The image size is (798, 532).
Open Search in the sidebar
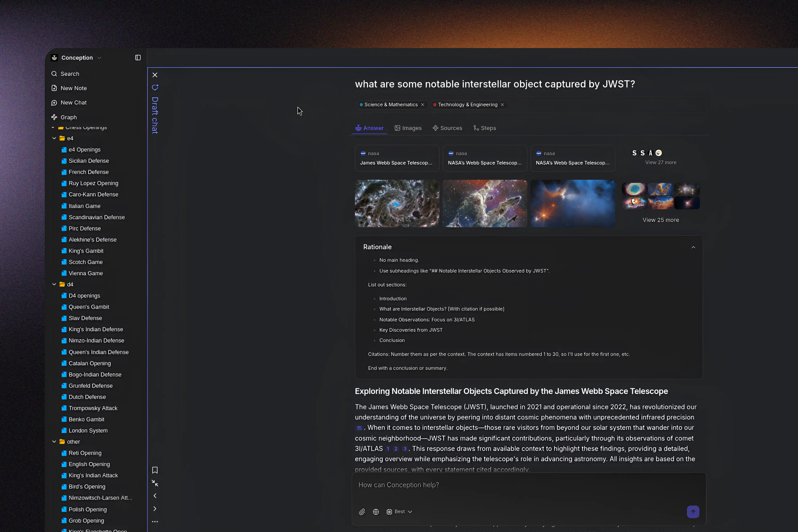coord(70,74)
